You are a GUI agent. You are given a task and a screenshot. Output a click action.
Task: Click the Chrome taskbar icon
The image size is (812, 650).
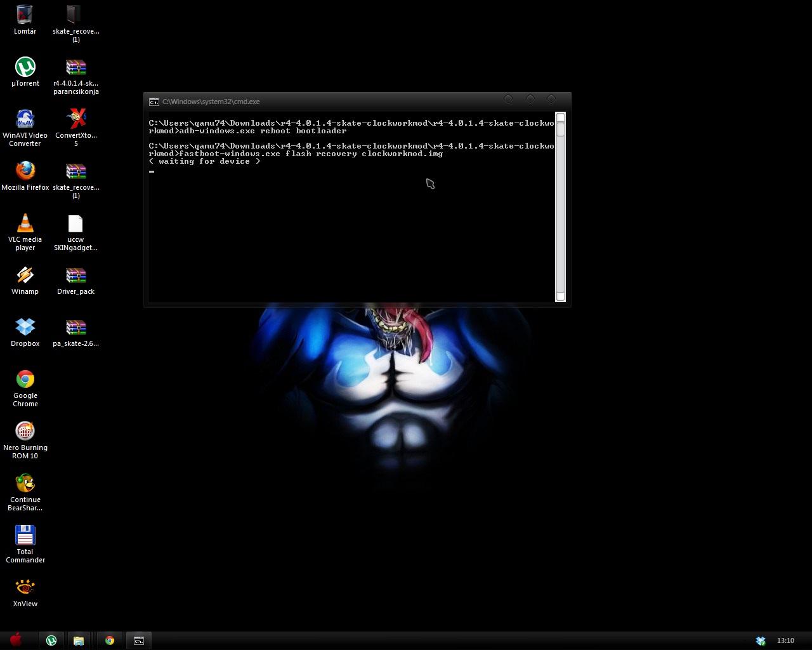(x=110, y=640)
